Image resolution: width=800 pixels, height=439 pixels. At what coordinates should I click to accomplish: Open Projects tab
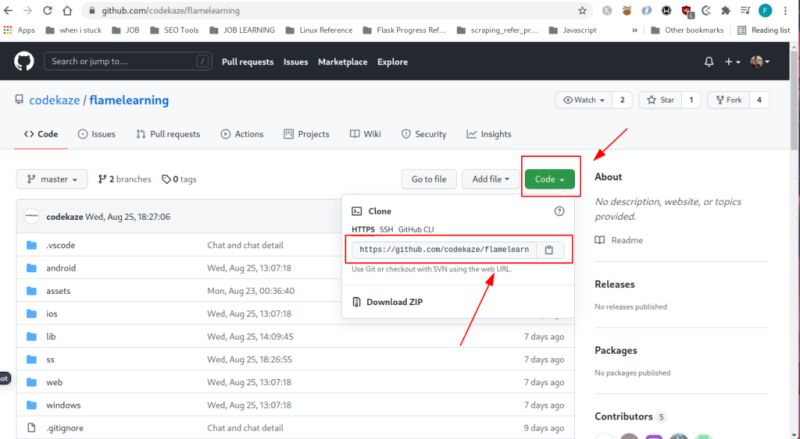pos(307,134)
